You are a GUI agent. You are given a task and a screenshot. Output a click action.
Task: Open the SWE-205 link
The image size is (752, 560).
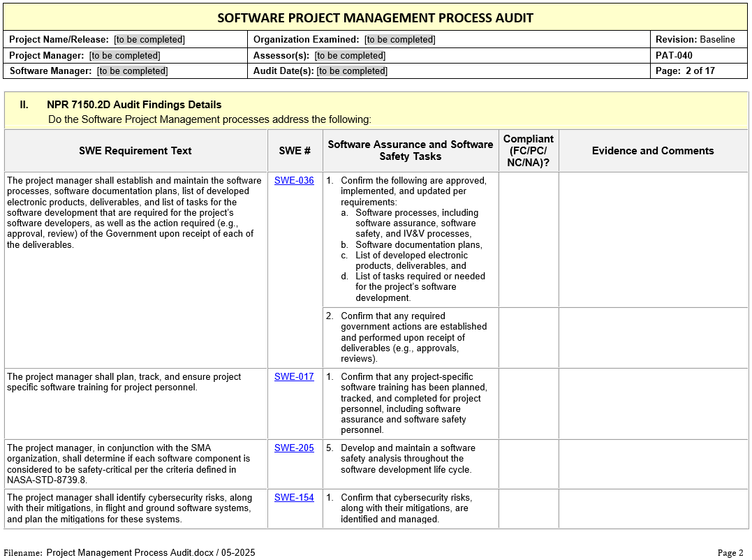(x=294, y=448)
